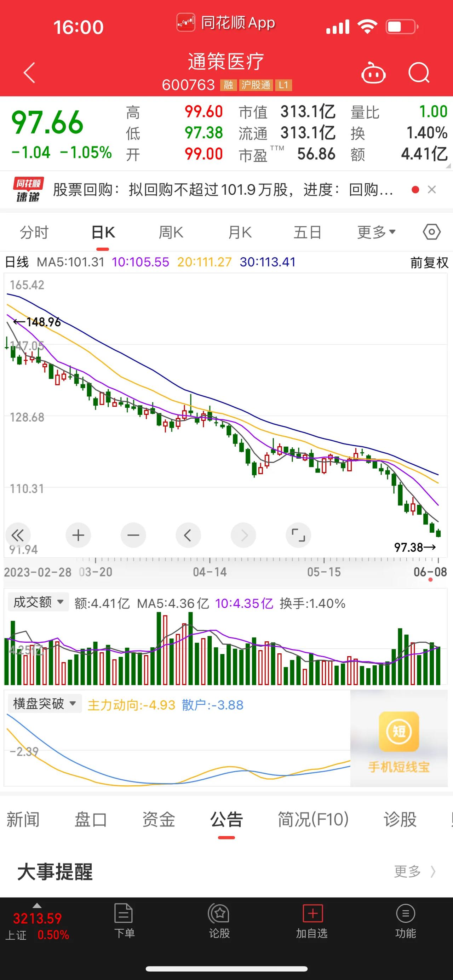Read the 股票回购 news headline
This screenshot has height=980, width=453.
(223, 189)
